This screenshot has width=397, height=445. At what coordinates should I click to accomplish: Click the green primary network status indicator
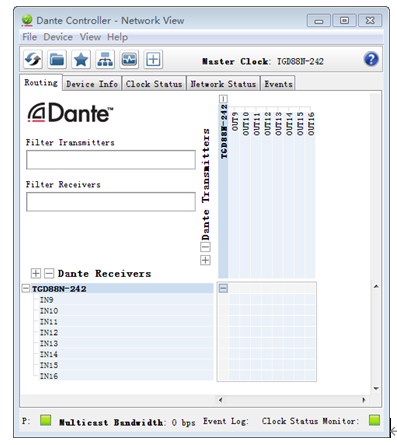pos(45,420)
